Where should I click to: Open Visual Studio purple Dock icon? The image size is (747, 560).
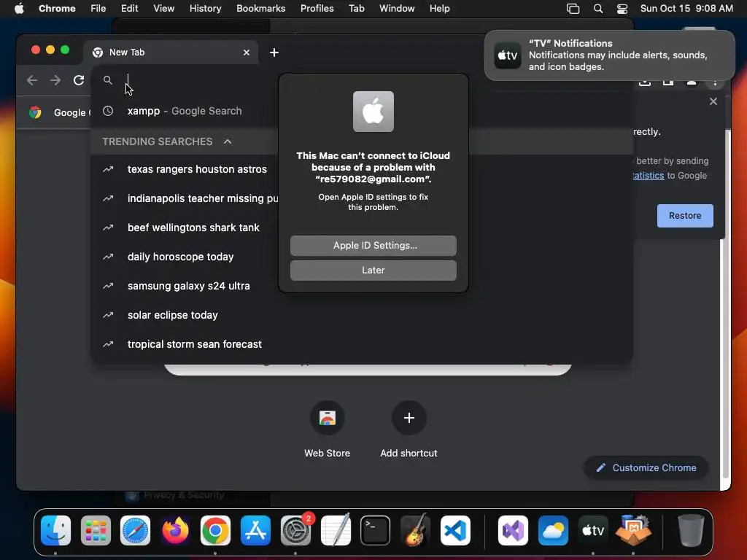click(x=513, y=530)
